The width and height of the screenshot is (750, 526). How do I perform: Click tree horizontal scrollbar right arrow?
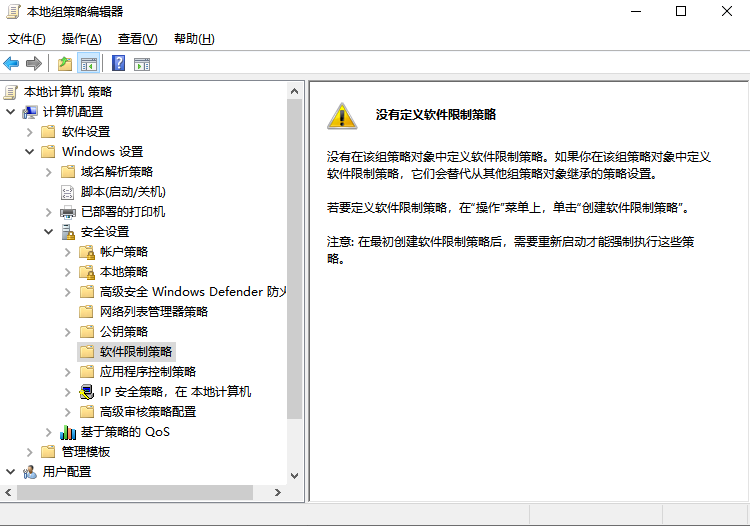coord(277,492)
